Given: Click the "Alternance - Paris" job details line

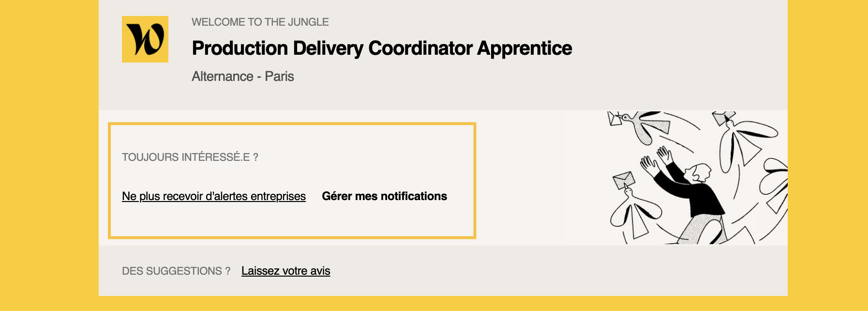Looking at the screenshot, I should pyautogui.click(x=242, y=77).
